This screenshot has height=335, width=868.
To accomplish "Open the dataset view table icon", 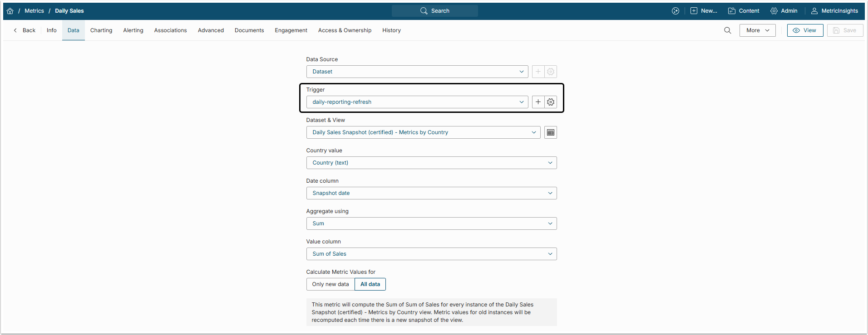I will [x=551, y=132].
